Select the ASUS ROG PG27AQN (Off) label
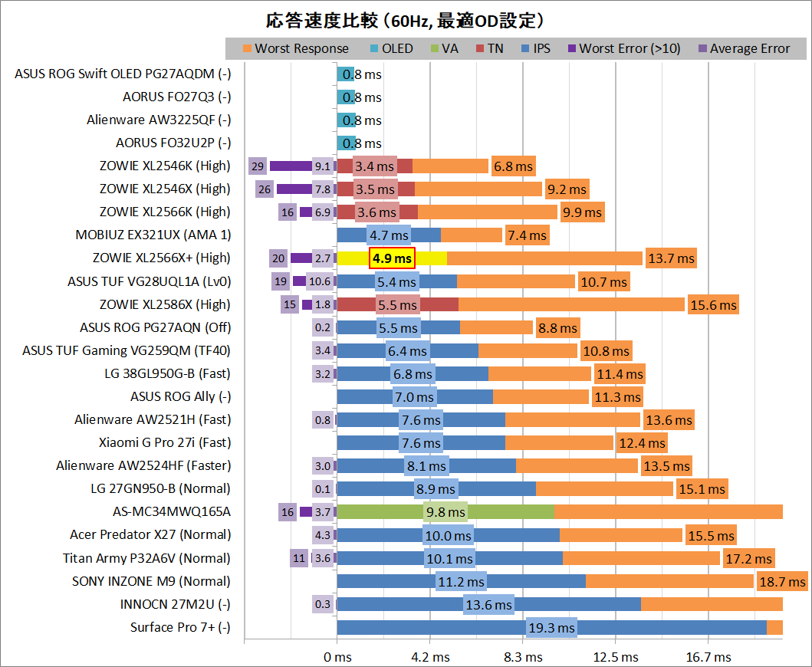 click(x=156, y=328)
